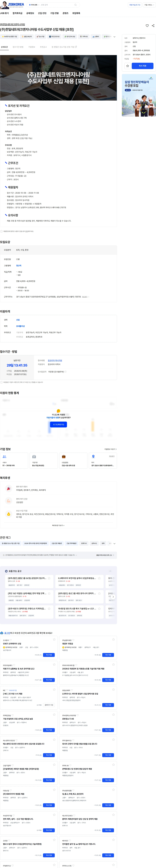The width and height of the screenshot is (156, 868).
Task: Click the 로그인하러가기 button in 지원자 현황 통계
Action: click(58, 425)
